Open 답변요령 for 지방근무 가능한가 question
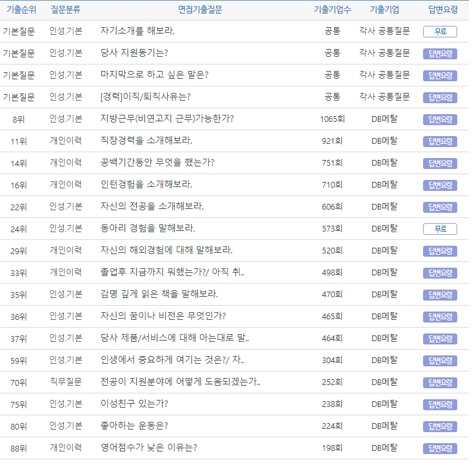474x476 pixels. click(440, 119)
